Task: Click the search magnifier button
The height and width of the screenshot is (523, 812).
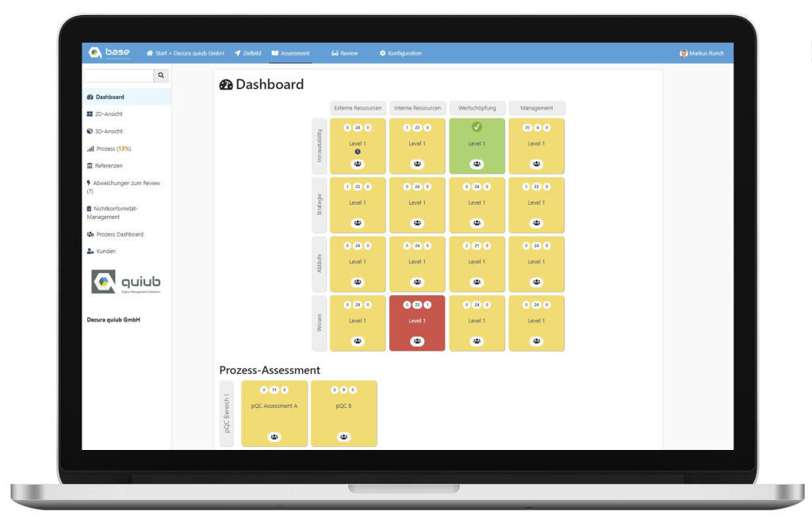Action: (x=160, y=75)
